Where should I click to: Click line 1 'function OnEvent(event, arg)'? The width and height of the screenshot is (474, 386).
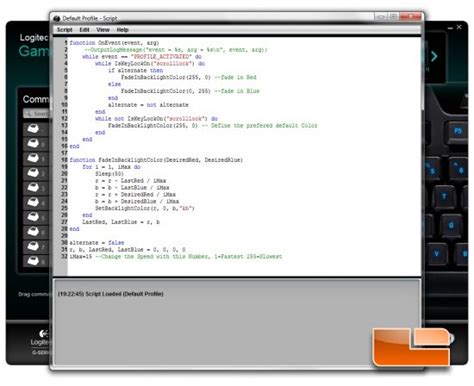pos(114,43)
